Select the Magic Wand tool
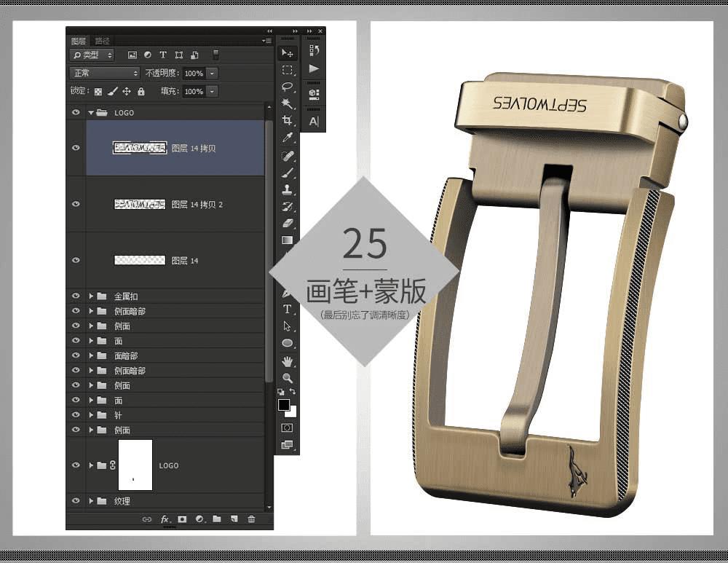This screenshot has width=728, height=563. 288,103
